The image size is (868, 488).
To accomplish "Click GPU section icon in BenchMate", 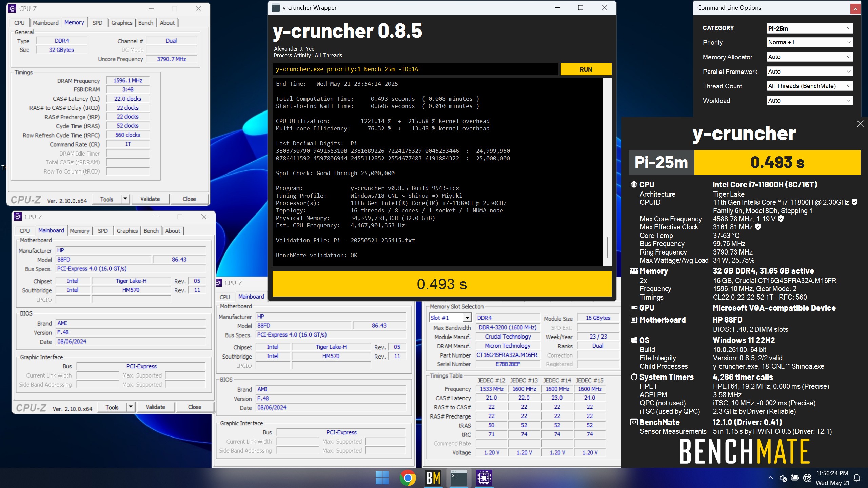I will coord(634,308).
